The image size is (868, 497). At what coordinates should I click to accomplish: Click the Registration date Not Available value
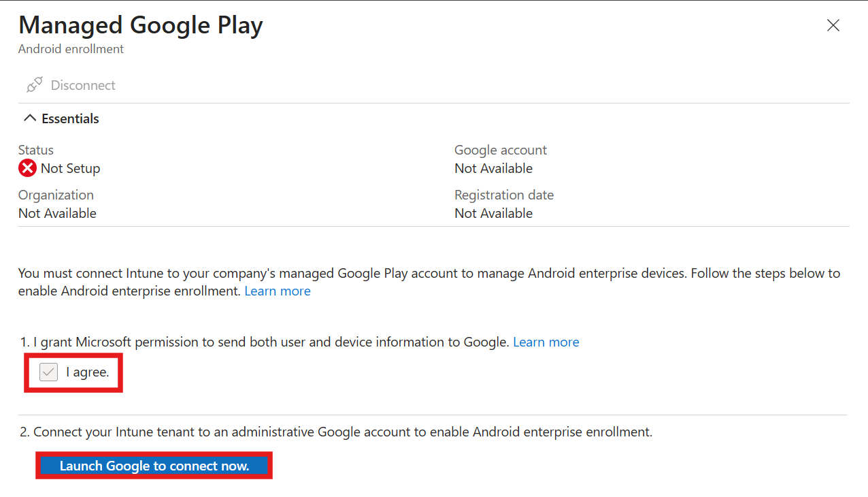pos(494,213)
